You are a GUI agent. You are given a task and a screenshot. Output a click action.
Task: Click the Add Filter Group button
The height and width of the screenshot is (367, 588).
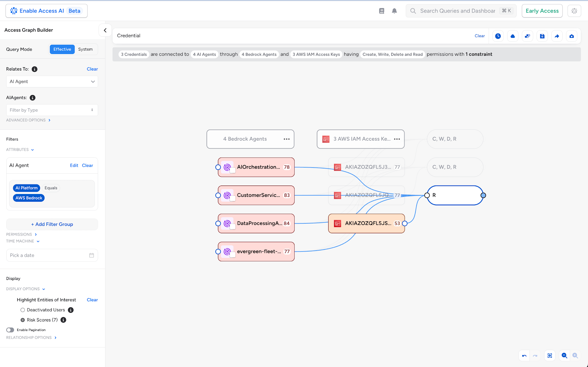52,224
